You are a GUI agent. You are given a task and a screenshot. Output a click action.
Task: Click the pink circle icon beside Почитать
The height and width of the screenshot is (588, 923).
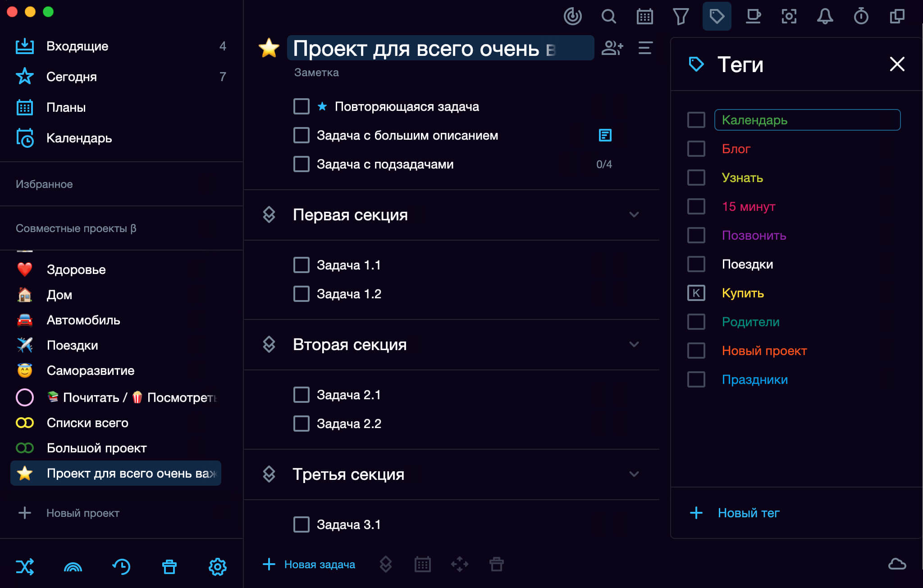(25, 397)
